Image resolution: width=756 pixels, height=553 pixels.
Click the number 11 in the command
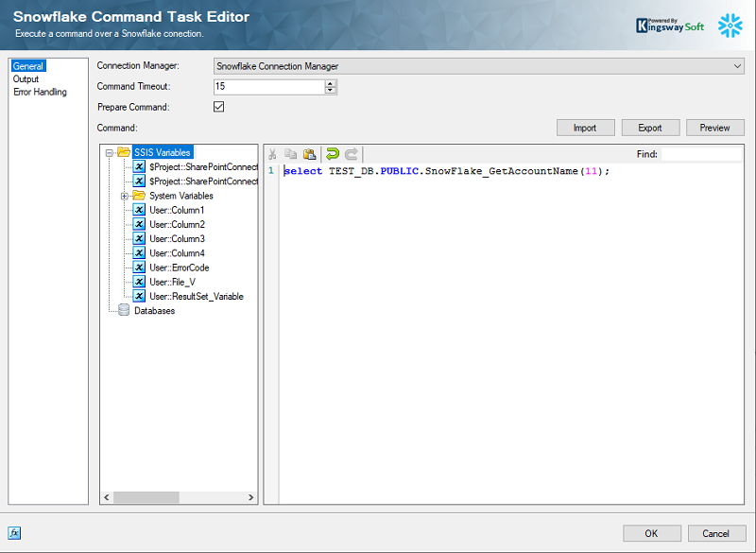point(591,171)
